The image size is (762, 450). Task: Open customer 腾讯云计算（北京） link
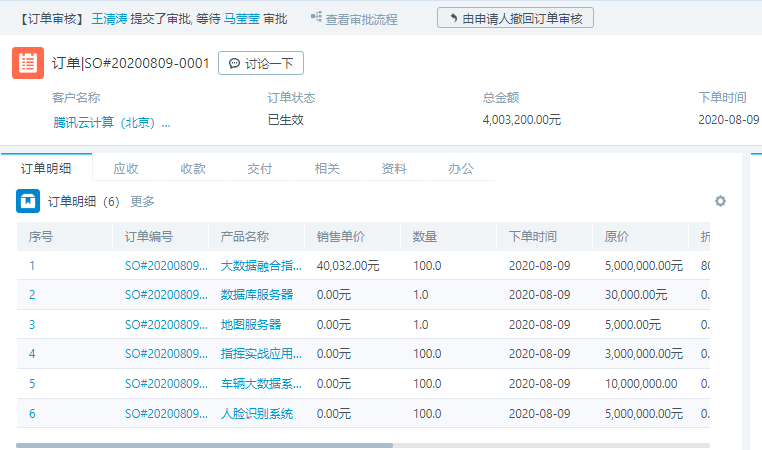tap(112, 122)
